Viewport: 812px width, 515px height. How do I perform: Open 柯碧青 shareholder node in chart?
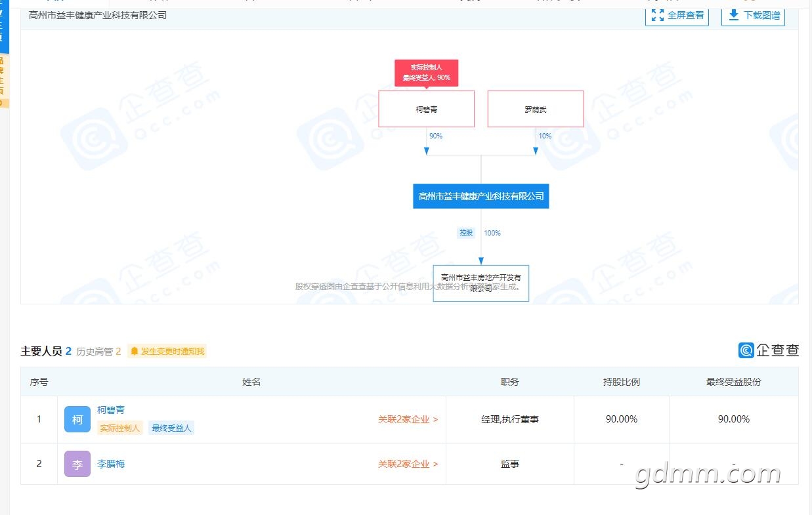click(426, 110)
